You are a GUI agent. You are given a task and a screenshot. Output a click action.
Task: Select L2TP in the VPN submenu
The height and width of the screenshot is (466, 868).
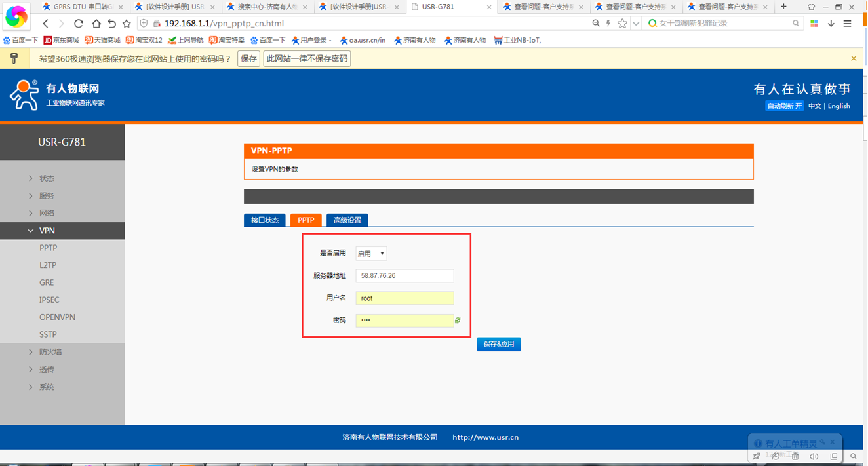click(48, 265)
